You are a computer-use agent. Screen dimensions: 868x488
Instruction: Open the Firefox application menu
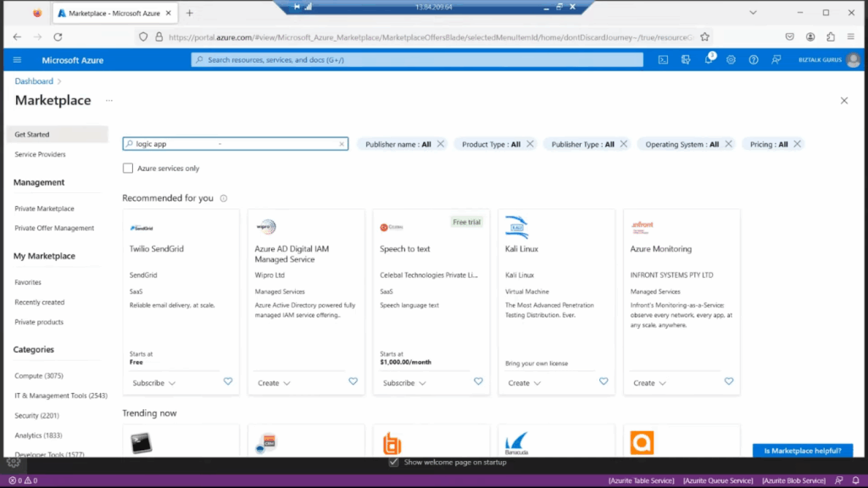point(851,37)
